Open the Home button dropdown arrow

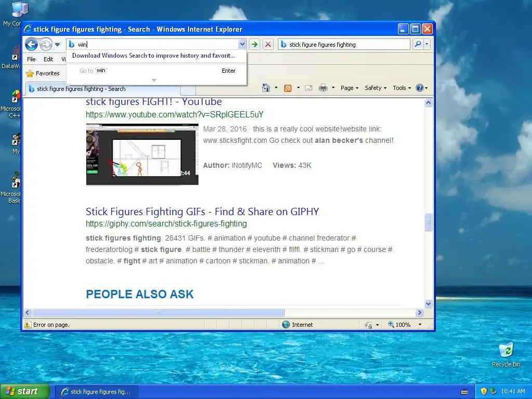(x=276, y=88)
